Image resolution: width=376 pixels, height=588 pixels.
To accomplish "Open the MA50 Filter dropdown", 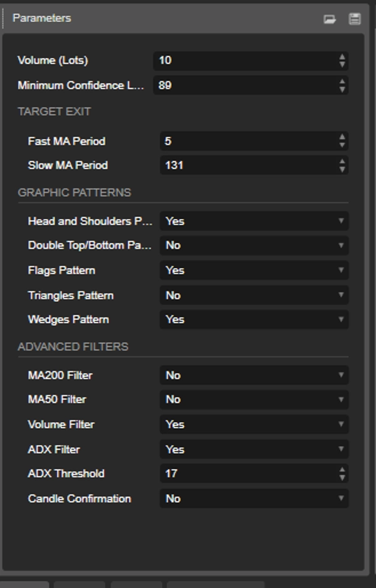I will [x=254, y=400].
